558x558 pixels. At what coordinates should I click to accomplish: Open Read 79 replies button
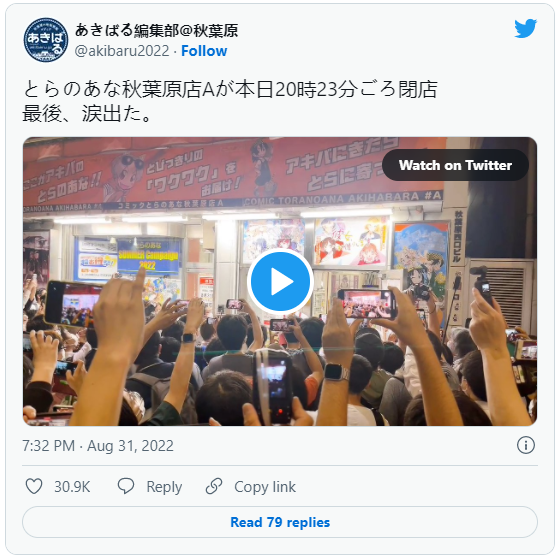click(280, 522)
